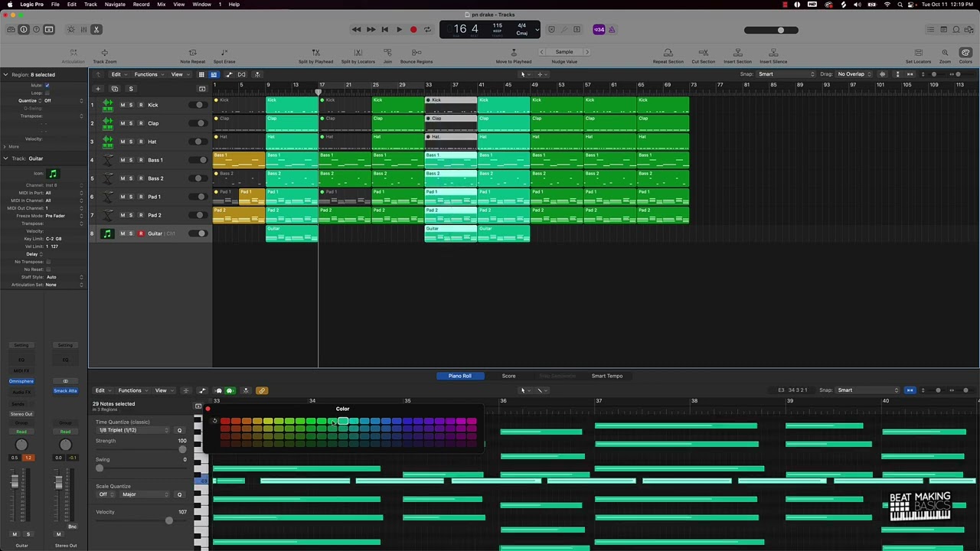Image resolution: width=980 pixels, height=551 pixels.
Task: Click Move to Playhead tool
Action: 513,56
